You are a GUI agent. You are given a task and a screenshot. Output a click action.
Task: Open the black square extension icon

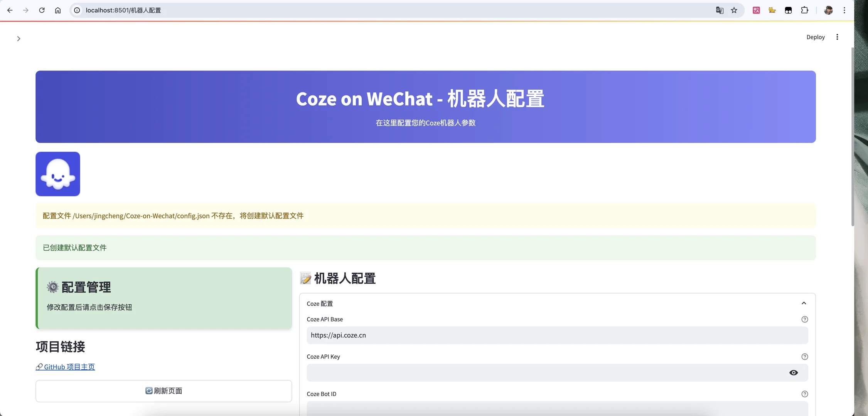coord(788,10)
